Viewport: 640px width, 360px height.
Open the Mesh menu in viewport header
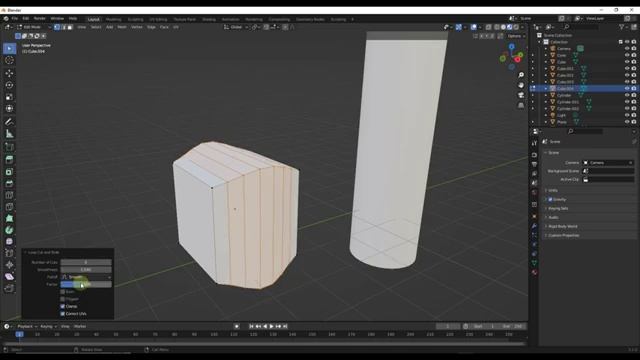(122, 27)
